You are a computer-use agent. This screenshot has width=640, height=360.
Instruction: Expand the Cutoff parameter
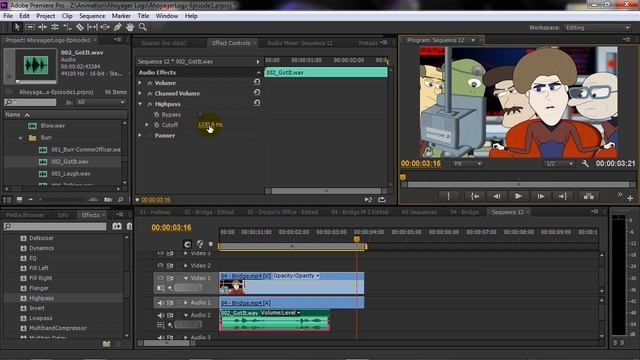(x=147, y=125)
